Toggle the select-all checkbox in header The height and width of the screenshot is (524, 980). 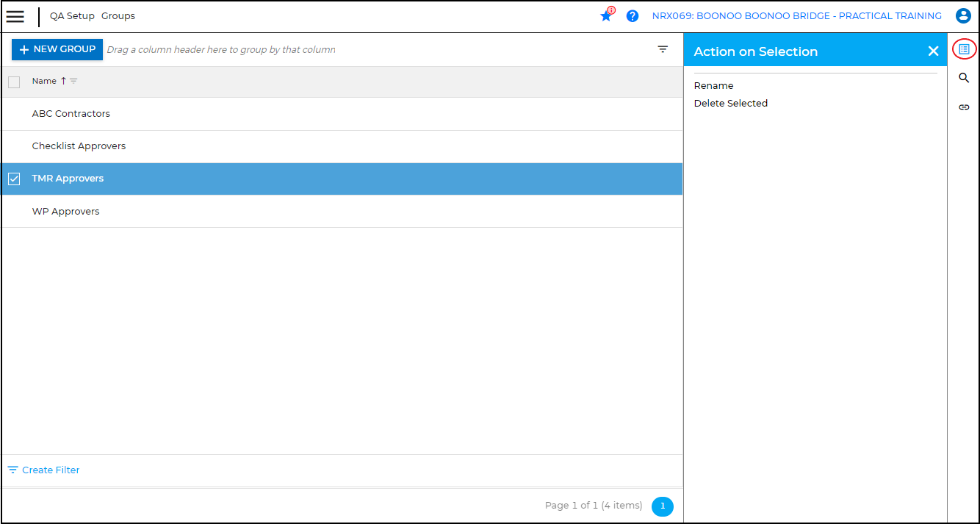point(14,82)
